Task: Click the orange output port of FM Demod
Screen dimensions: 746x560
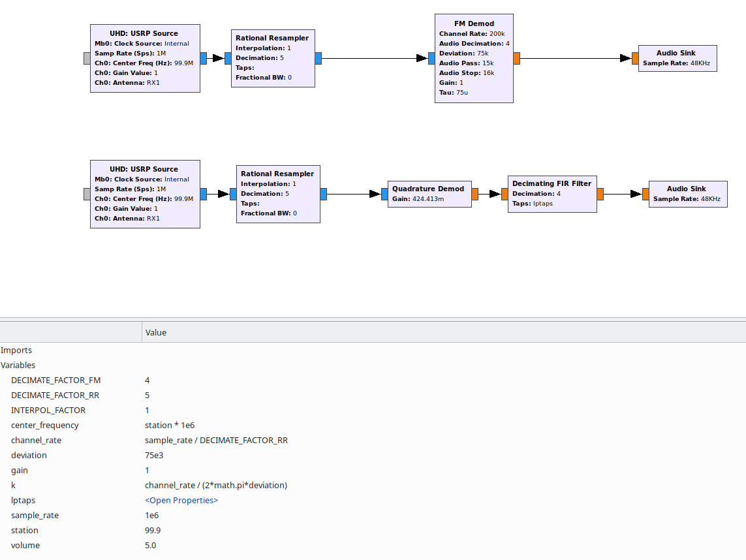Action: pos(516,58)
